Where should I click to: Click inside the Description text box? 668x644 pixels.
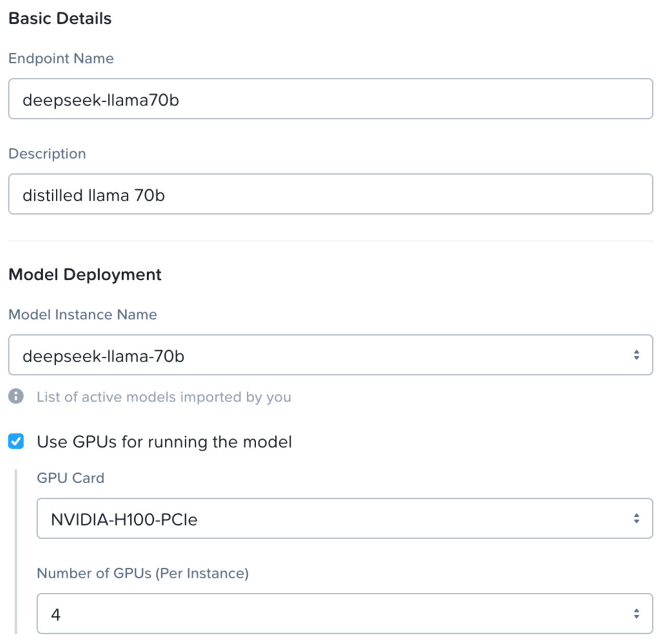click(330, 194)
